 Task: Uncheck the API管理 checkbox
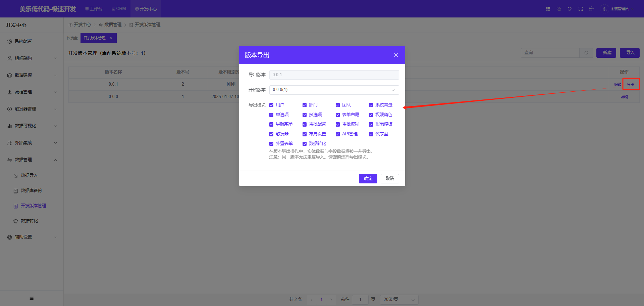(338, 134)
